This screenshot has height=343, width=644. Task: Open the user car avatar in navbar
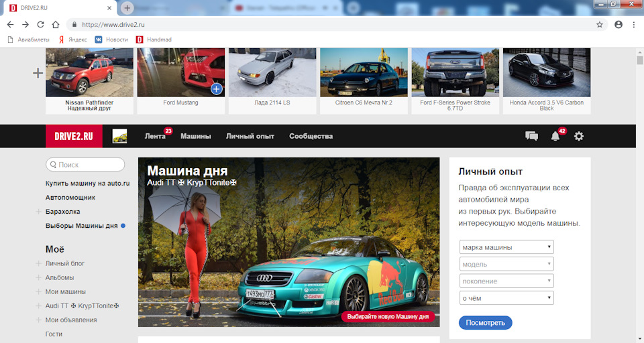point(120,136)
